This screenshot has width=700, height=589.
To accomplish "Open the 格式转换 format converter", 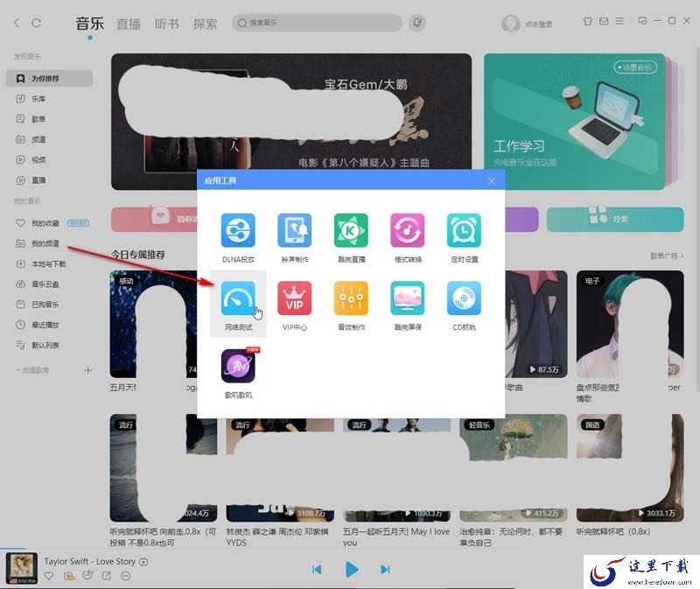I will tap(408, 238).
